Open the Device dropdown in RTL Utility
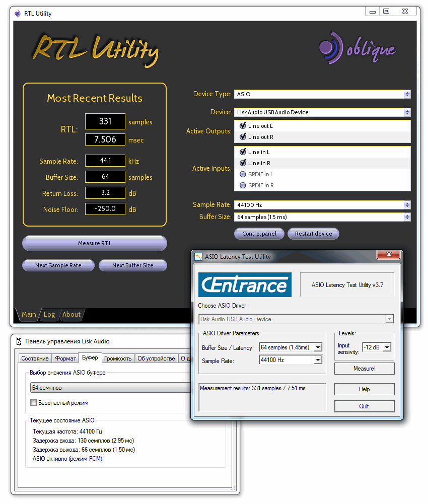Image resolution: width=428 pixels, height=504 pixels. click(322, 112)
